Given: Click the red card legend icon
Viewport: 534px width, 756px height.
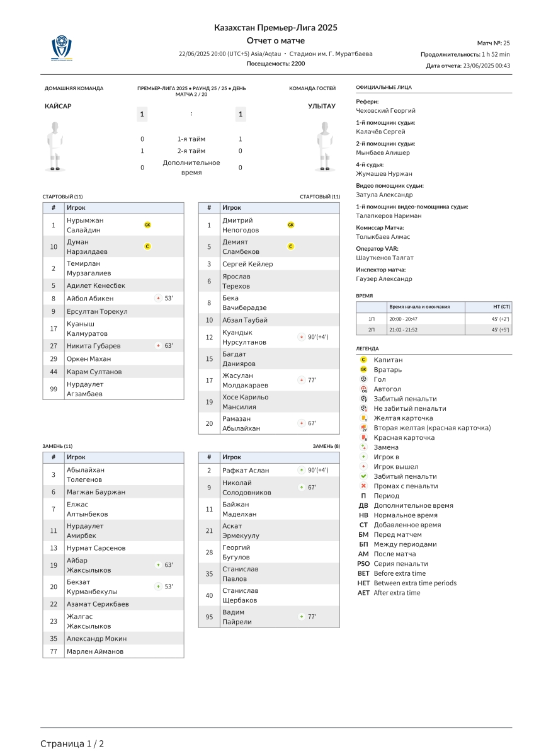Looking at the screenshot, I should tap(363, 437).
